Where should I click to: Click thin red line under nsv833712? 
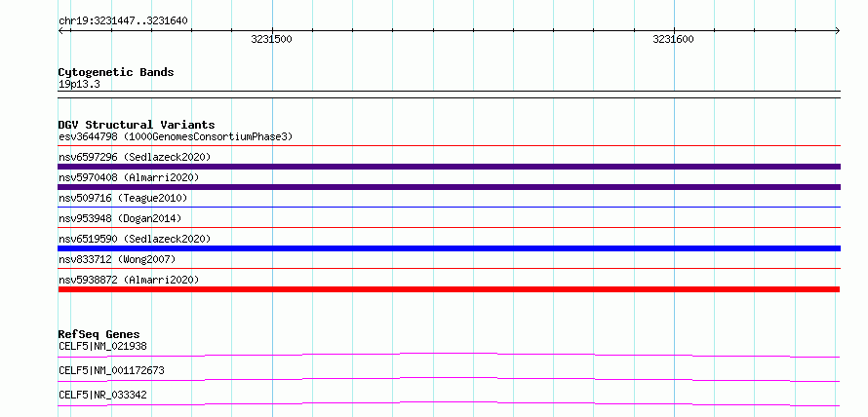449,268
